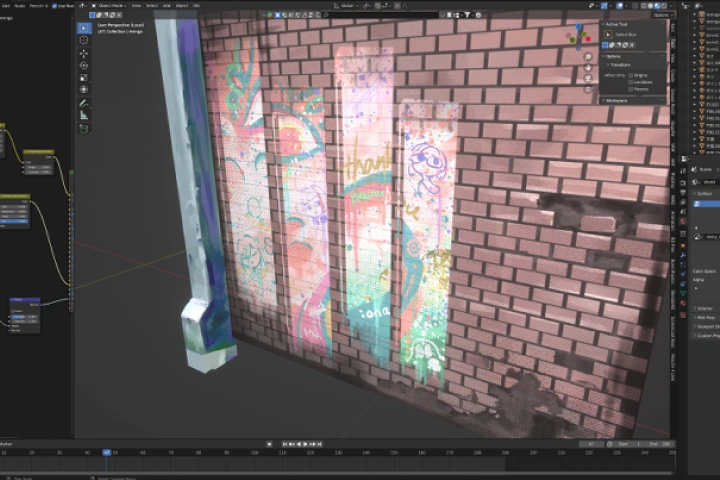The width and height of the screenshot is (720, 480).
Task: Pick the Measure tool
Action: (84, 115)
